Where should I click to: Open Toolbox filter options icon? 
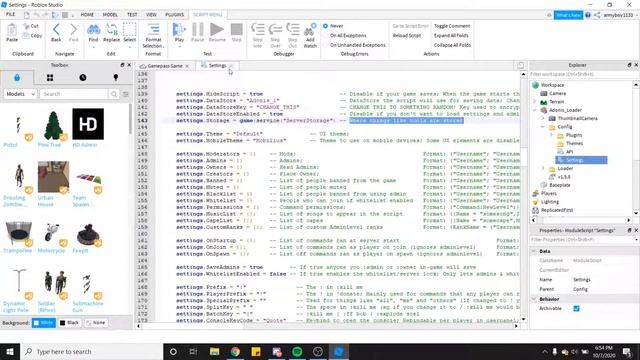(x=126, y=94)
